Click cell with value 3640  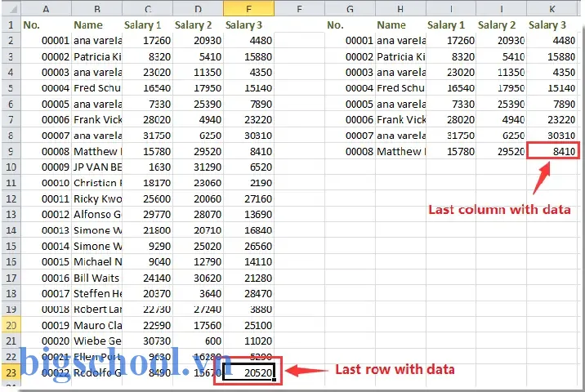[x=198, y=293]
